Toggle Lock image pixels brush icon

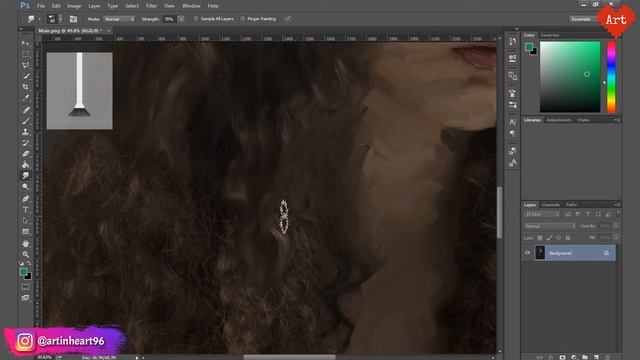click(x=549, y=238)
